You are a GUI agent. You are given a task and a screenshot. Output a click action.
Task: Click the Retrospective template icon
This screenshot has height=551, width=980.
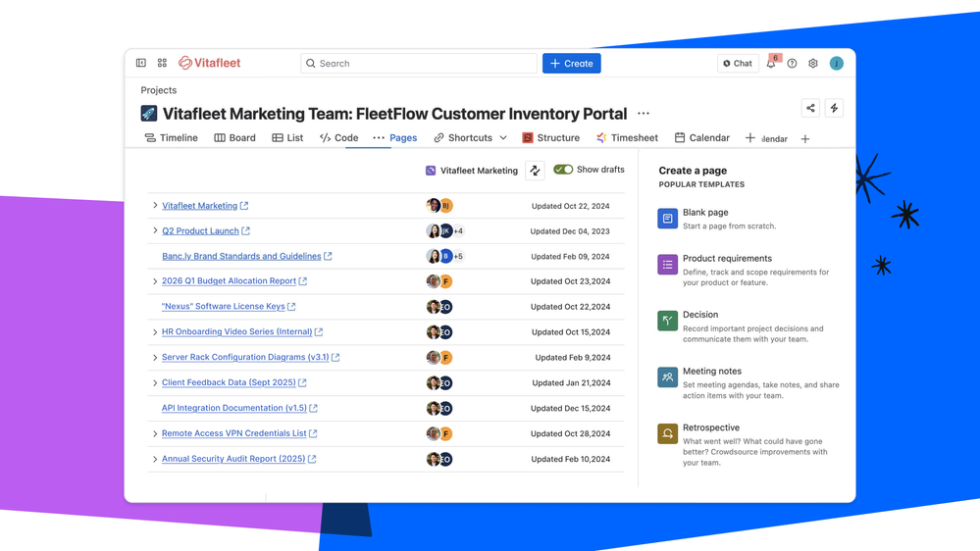667,433
